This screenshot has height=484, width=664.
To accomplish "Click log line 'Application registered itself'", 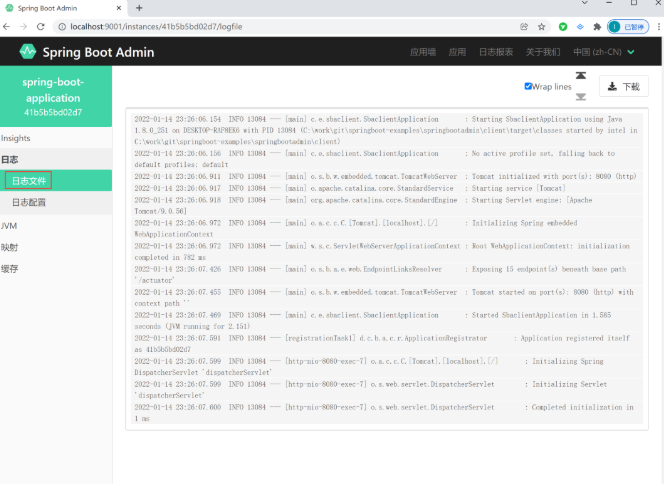I will (x=387, y=344).
